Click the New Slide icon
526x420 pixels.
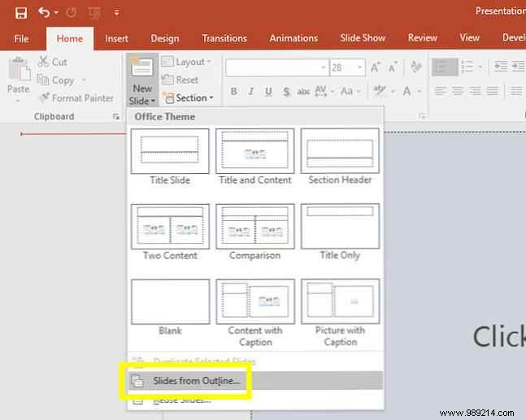pos(142,67)
